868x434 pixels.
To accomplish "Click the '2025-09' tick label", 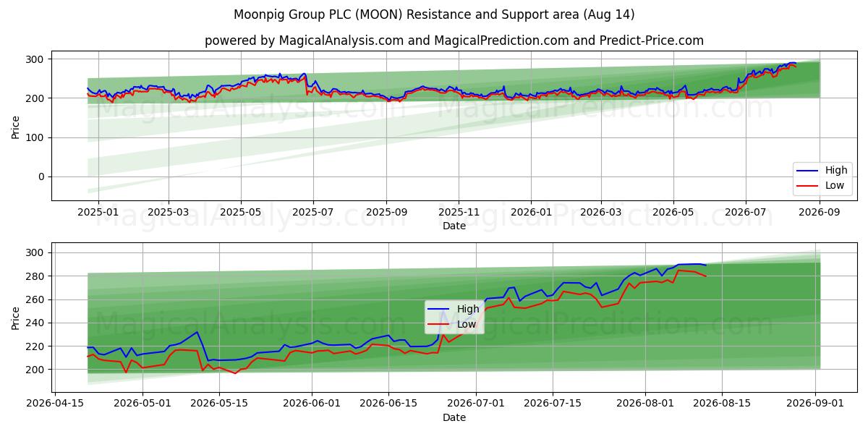I will tap(386, 213).
